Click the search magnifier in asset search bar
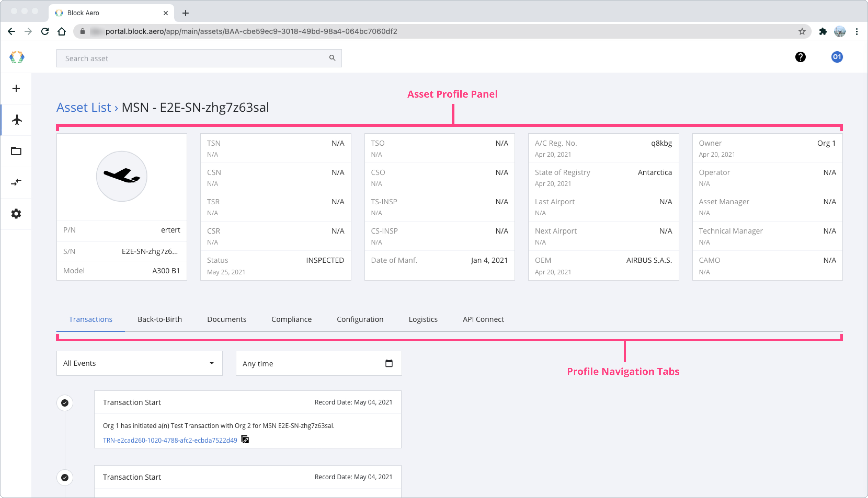Viewport: 868px width, 498px height. coord(332,58)
